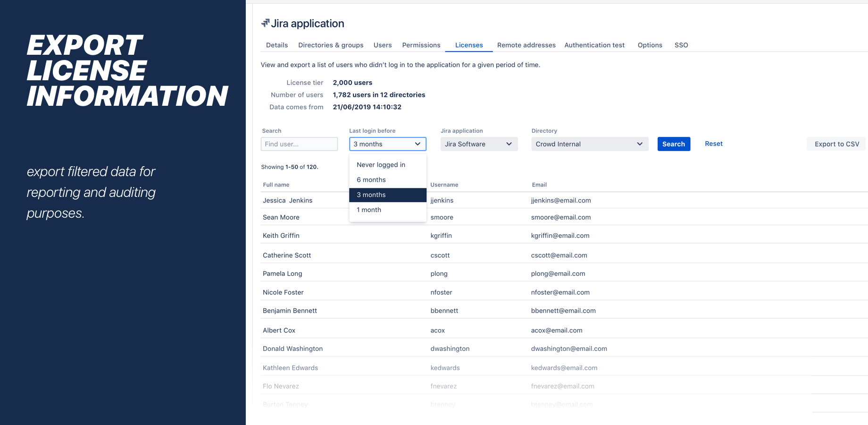Viewport: 868px width, 425px height.
Task: Switch to Authentication test tab
Action: point(594,45)
